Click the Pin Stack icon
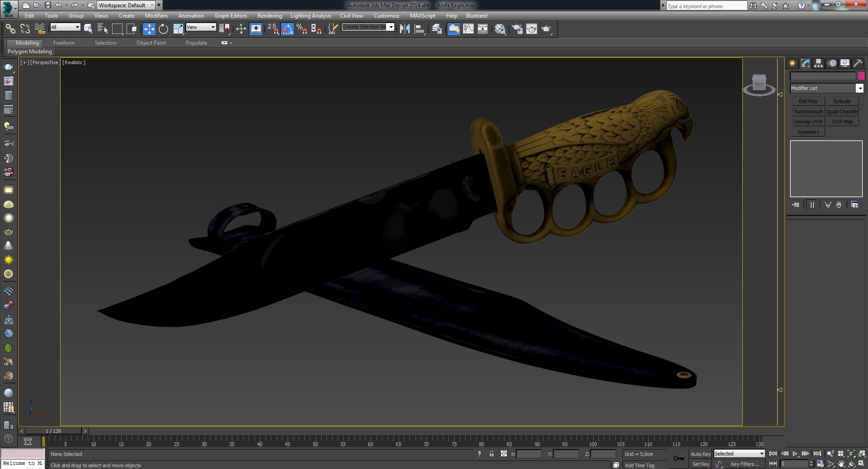The width and height of the screenshot is (868, 469). point(796,205)
